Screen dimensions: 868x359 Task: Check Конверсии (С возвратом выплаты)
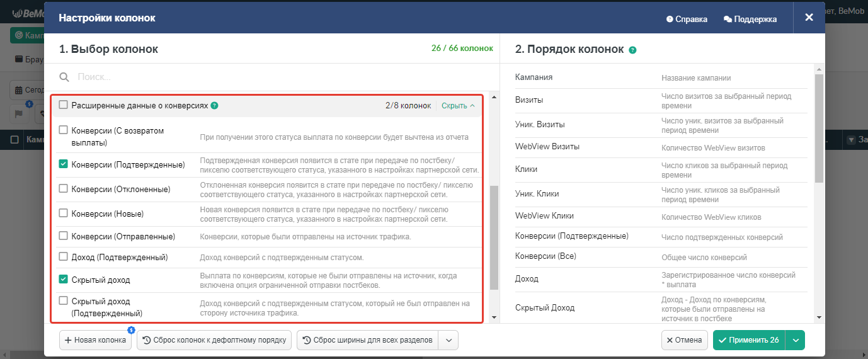tap(63, 130)
